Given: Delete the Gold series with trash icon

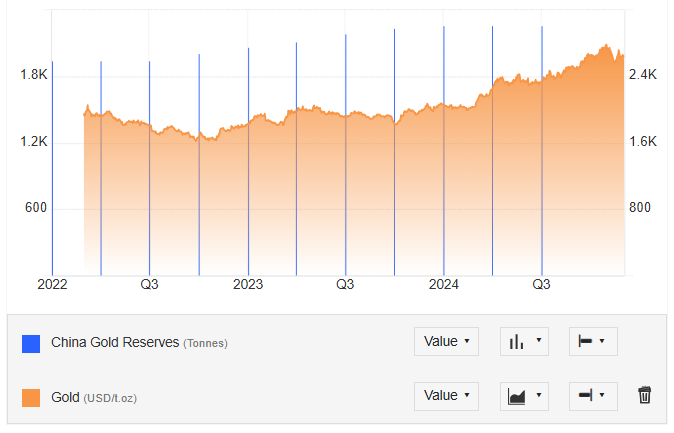Looking at the screenshot, I should coord(645,395).
